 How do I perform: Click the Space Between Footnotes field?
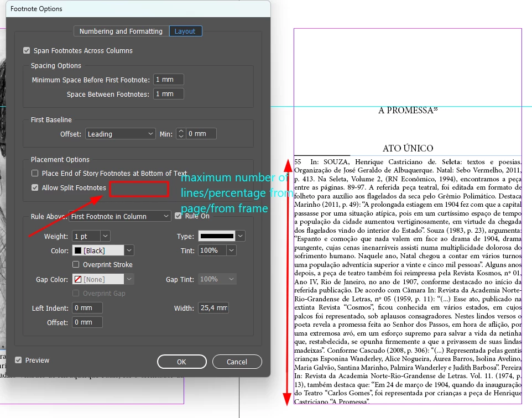click(169, 94)
